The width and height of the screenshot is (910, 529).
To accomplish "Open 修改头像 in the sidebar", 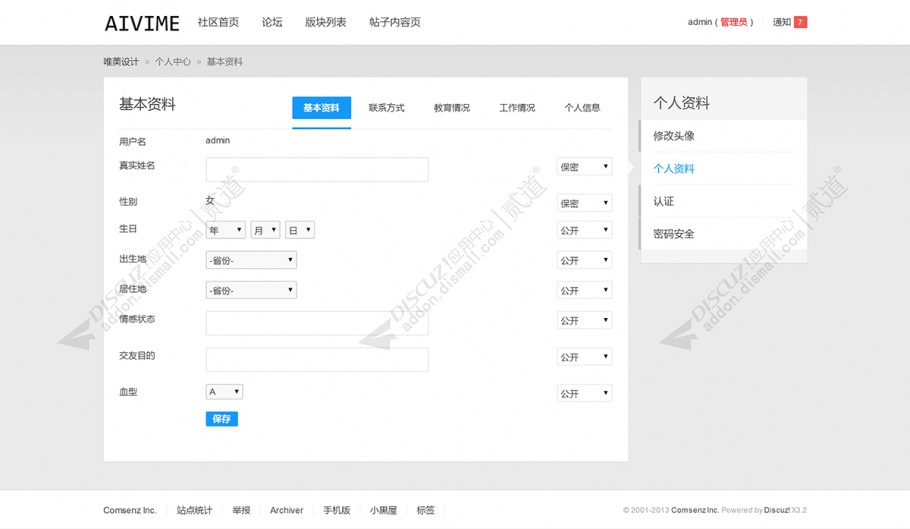I will pyautogui.click(x=674, y=136).
